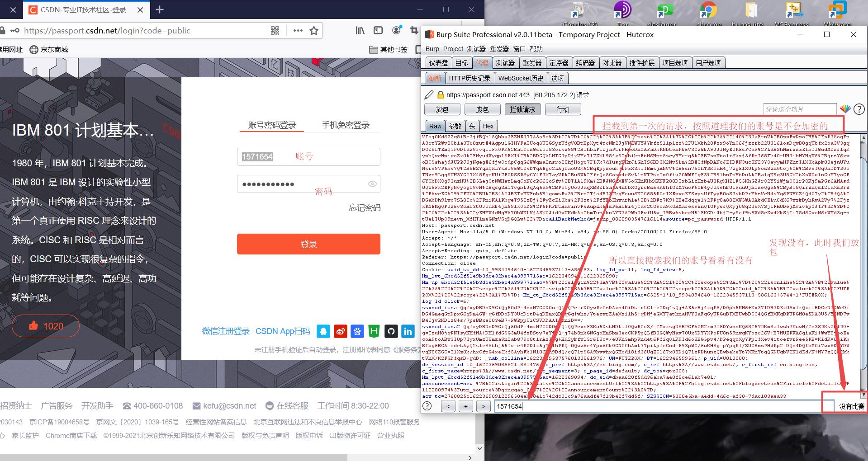Sign in with the GitHub icon
This screenshot has height=461, width=868.
coord(391,331)
